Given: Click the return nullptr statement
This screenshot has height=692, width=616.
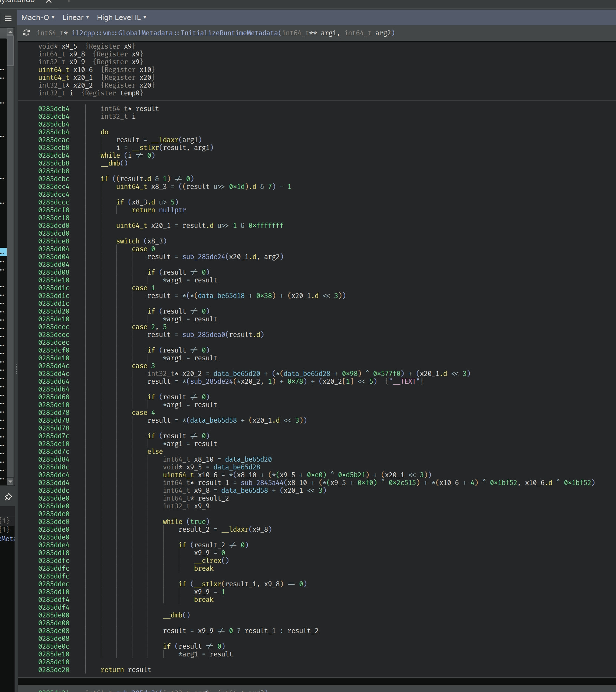Looking at the screenshot, I should point(159,210).
